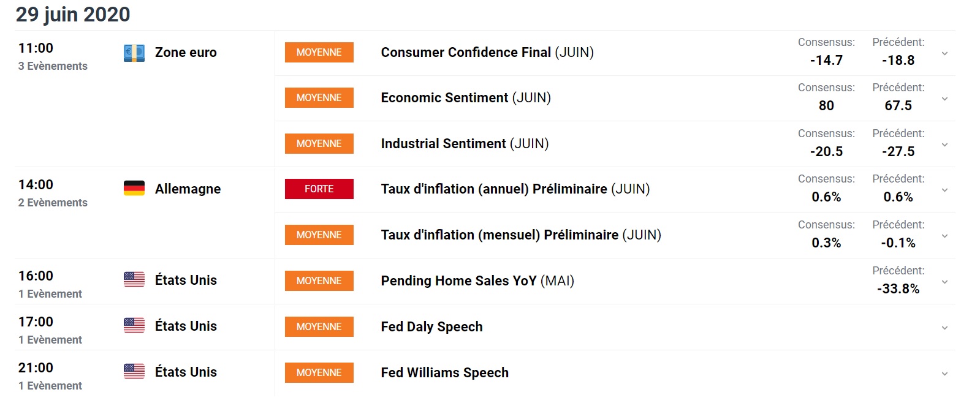Viewport: 980px width, 403px height.
Task: Expand the Economic Sentiment row details
Action: 944,99
